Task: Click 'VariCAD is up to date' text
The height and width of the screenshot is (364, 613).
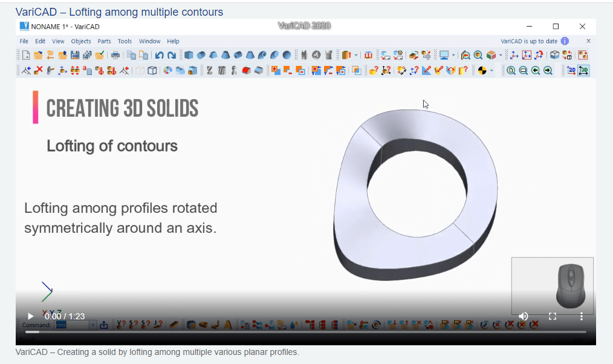Action: click(529, 41)
